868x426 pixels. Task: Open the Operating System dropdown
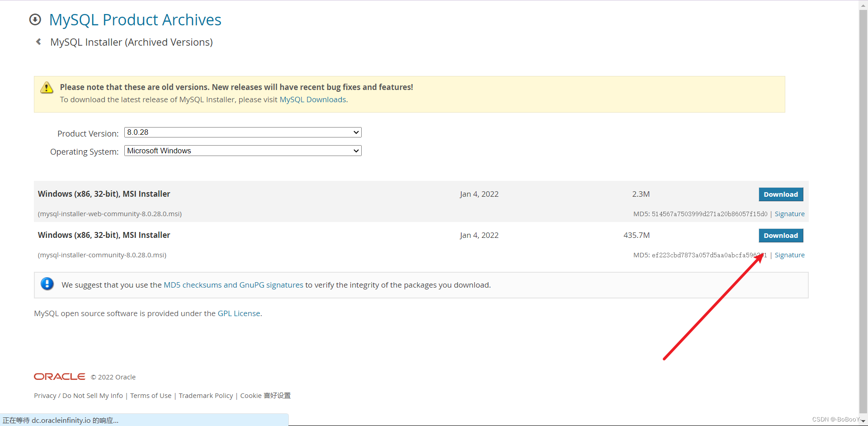(243, 151)
